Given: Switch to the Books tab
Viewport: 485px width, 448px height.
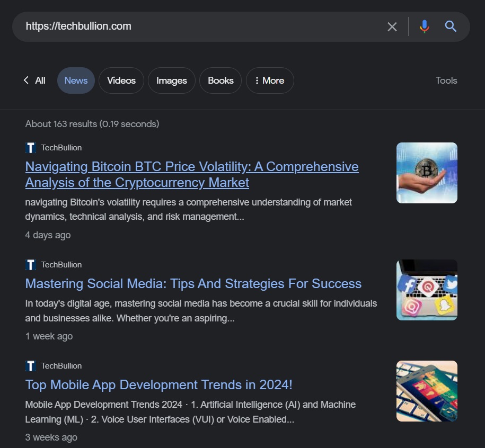Looking at the screenshot, I should 221,80.
